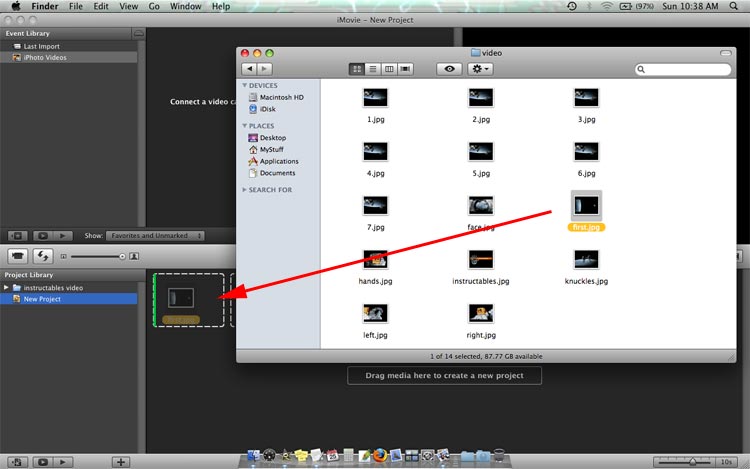
Task: Switch Finder to list view
Action: [x=373, y=69]
